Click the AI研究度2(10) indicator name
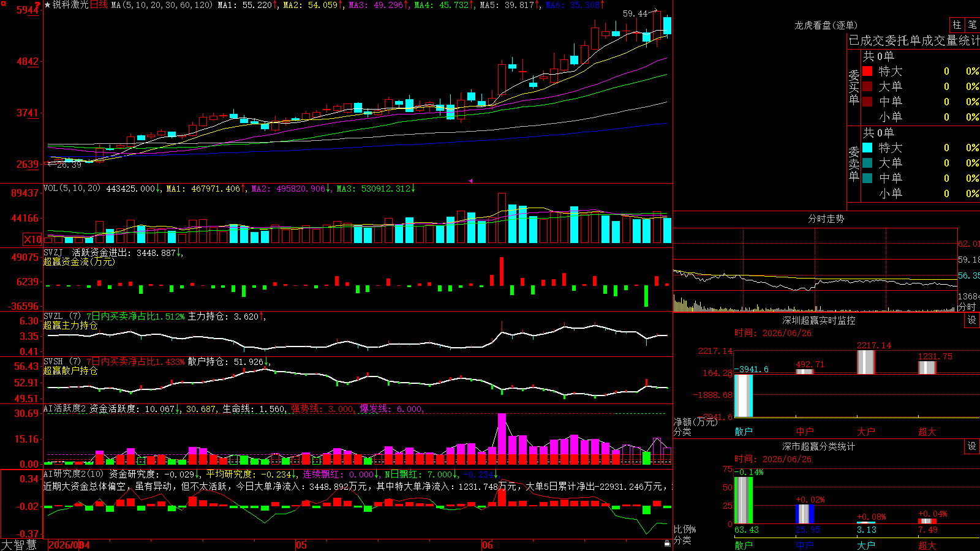 [x=73, y=474]
